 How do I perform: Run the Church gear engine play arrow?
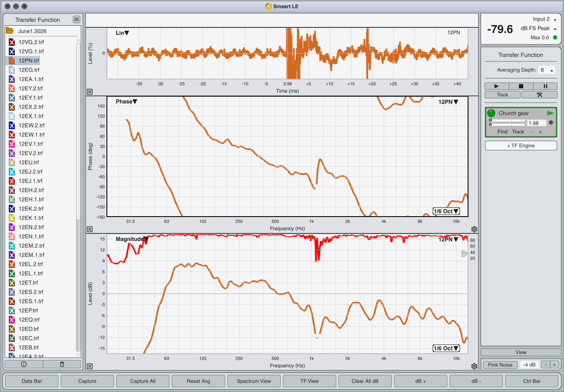(550, 113)
